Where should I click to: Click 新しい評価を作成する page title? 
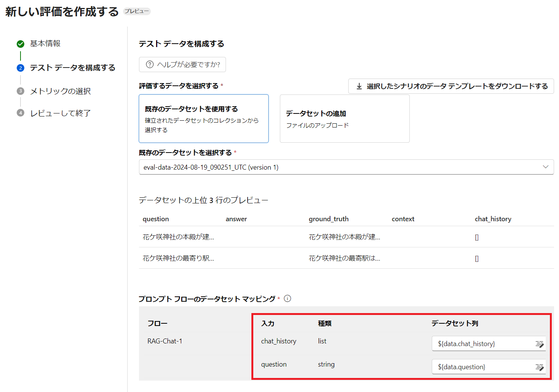click(62, 12)
